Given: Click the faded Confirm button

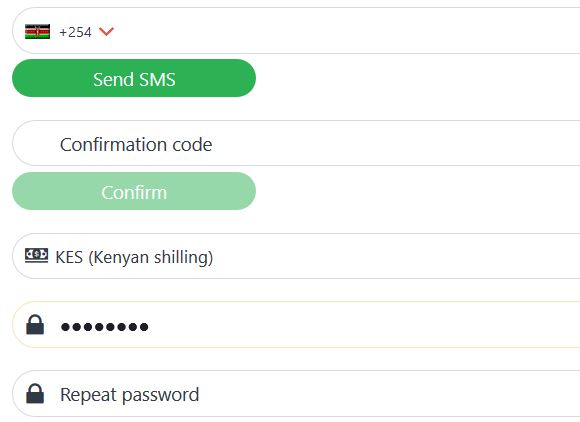Looking at the screenshot, I should 134,191.
